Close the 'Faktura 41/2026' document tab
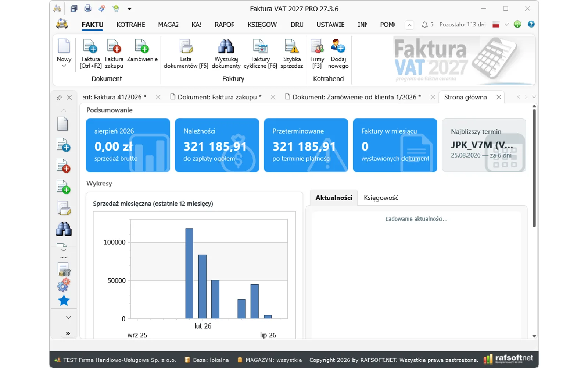 tap(158, 97)
